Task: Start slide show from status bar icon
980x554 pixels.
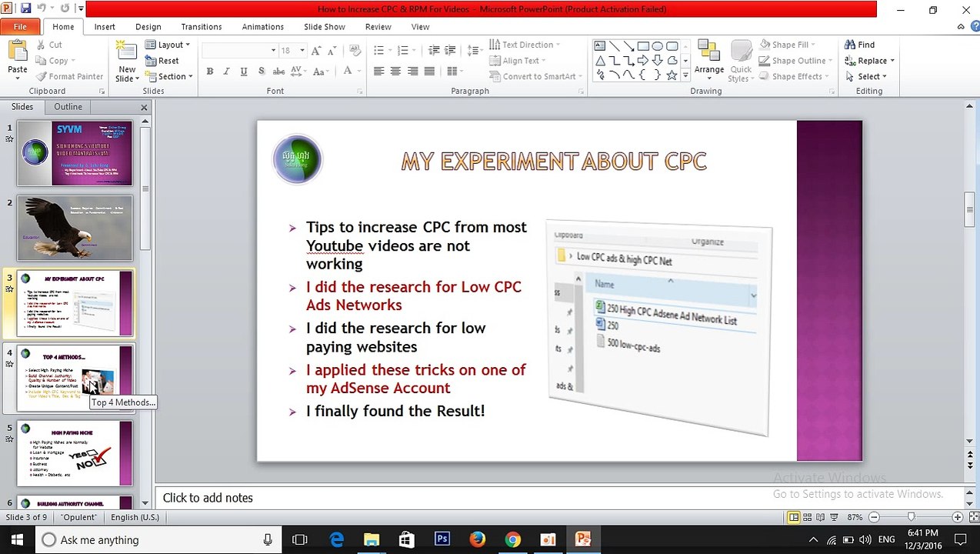Action: click(835, 517)
